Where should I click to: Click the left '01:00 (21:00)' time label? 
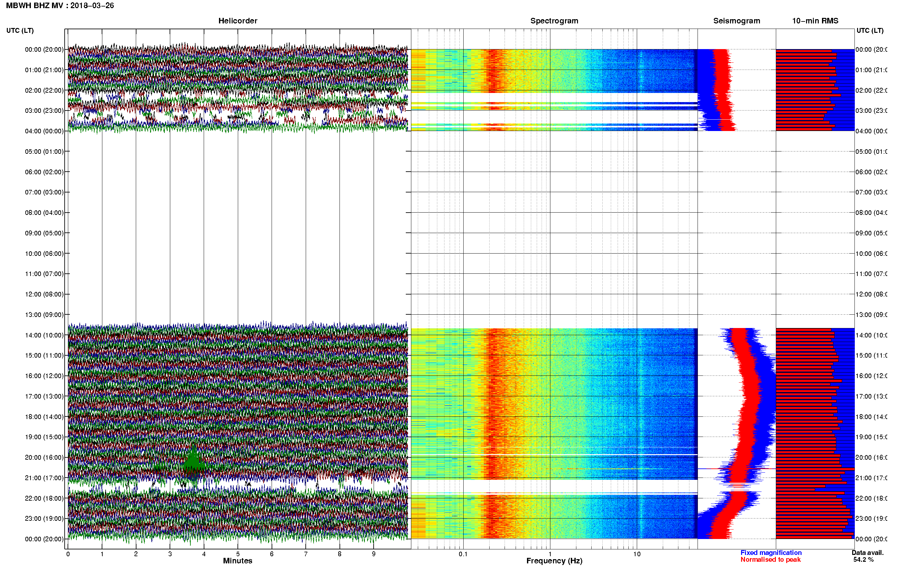pos(44,70)
